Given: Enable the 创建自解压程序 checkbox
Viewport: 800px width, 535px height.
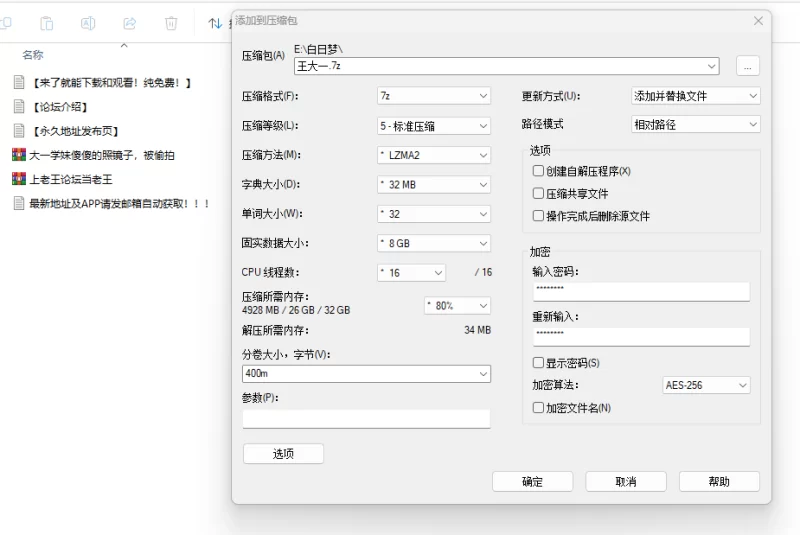Looking at the screenshot, I should click(x=539, y=171).
